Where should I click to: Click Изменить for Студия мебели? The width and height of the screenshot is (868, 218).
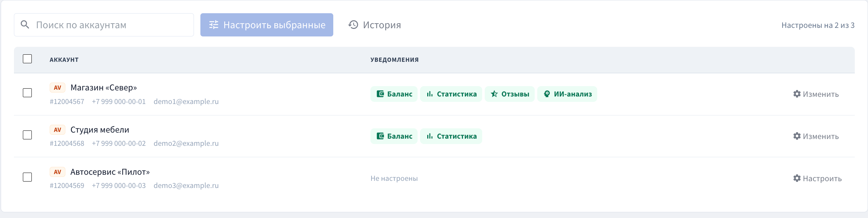coord(816,136)
